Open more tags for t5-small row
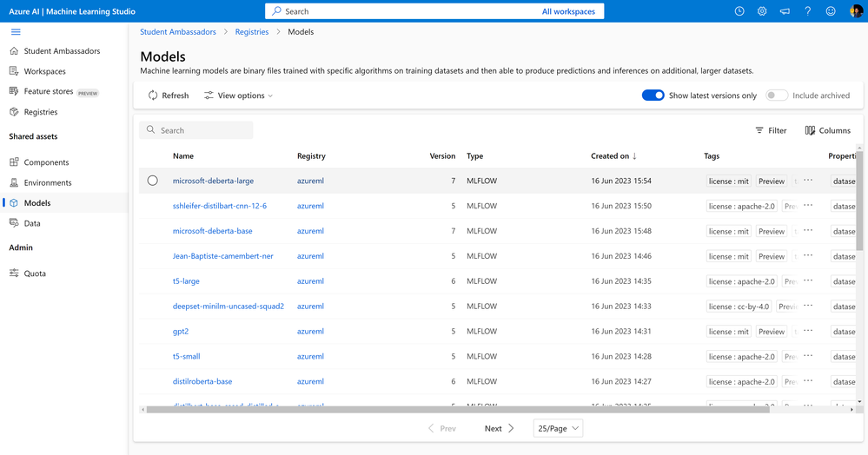Viewport: 868px width, 455px height. (808, 356)
